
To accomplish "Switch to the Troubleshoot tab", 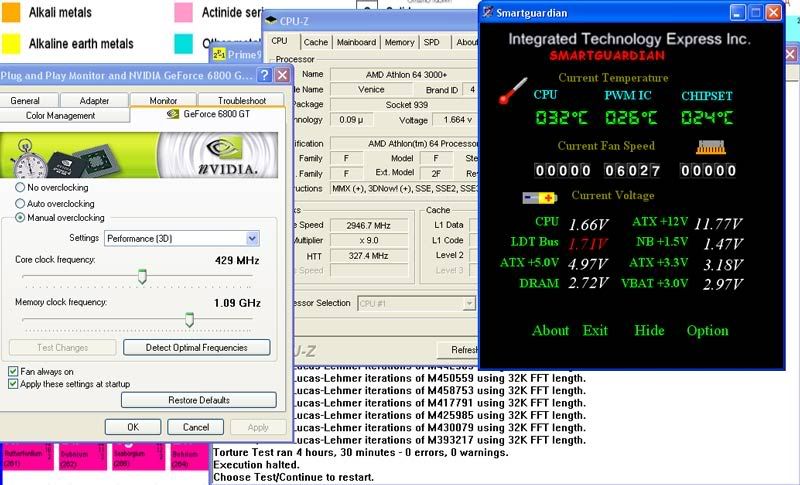I will pyautogui.click(x=242, y=100).
